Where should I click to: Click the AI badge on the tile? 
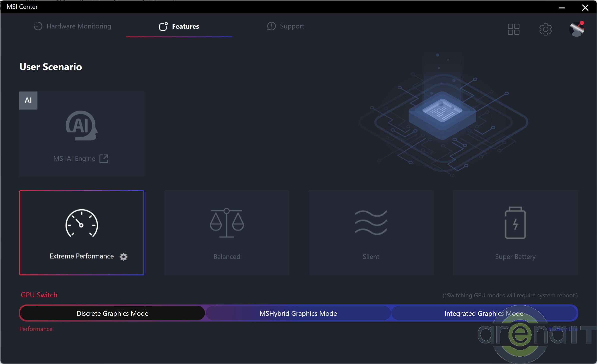pyautogui.click(x=28, y=100)
